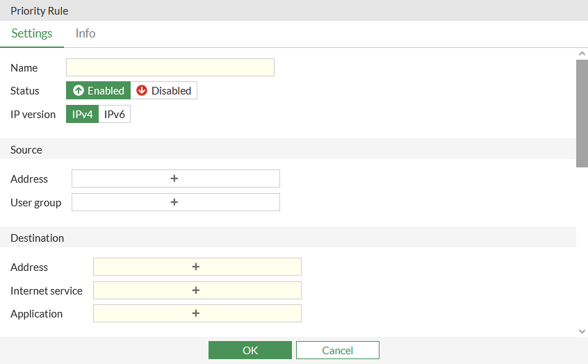Click the red Disabled arrow icon

click(x=142, y=91)
